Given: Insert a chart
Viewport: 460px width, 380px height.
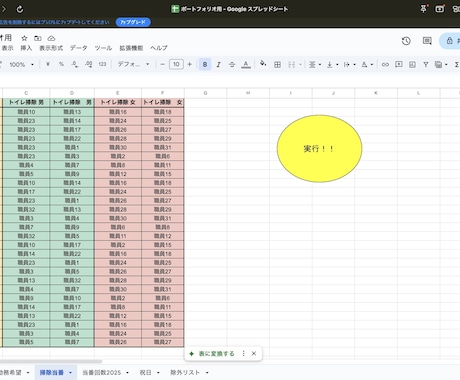Looking at the screenshot, I should pyautogui.click(x=412, y=64).
